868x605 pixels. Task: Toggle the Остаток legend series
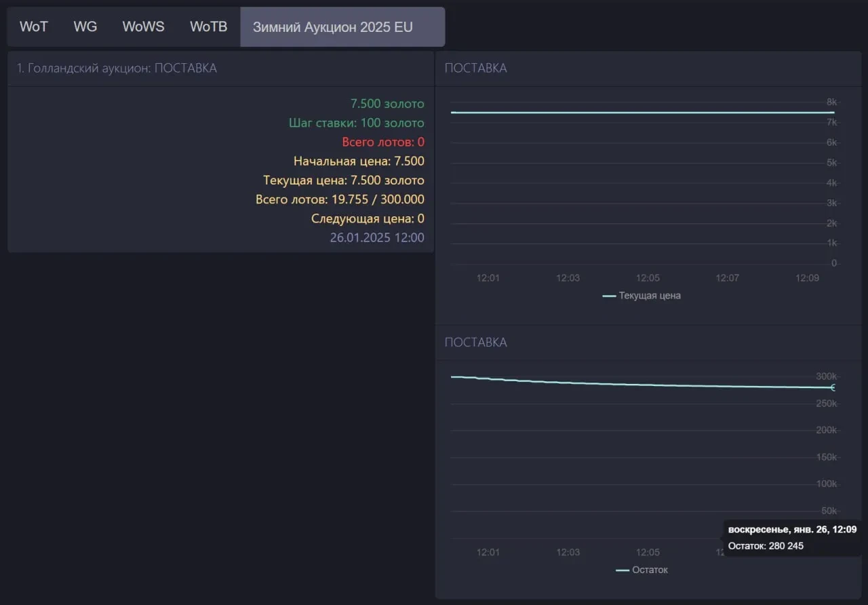point(649,570)
